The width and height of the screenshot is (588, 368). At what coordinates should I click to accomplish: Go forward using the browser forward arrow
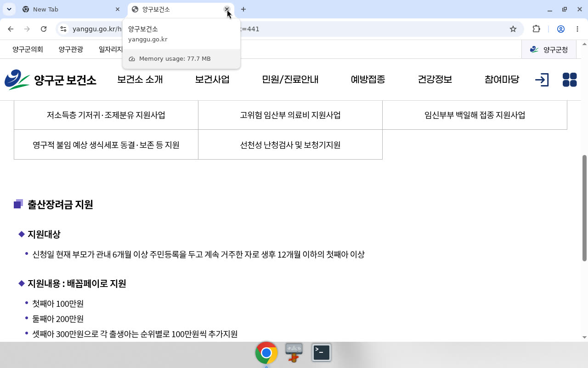click(x=27, y=29)
